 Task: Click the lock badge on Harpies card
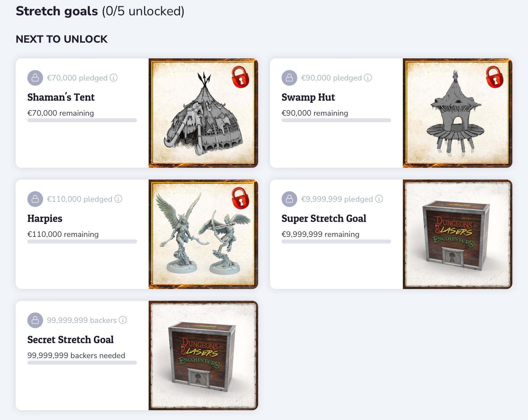click(x=35, y=199)
